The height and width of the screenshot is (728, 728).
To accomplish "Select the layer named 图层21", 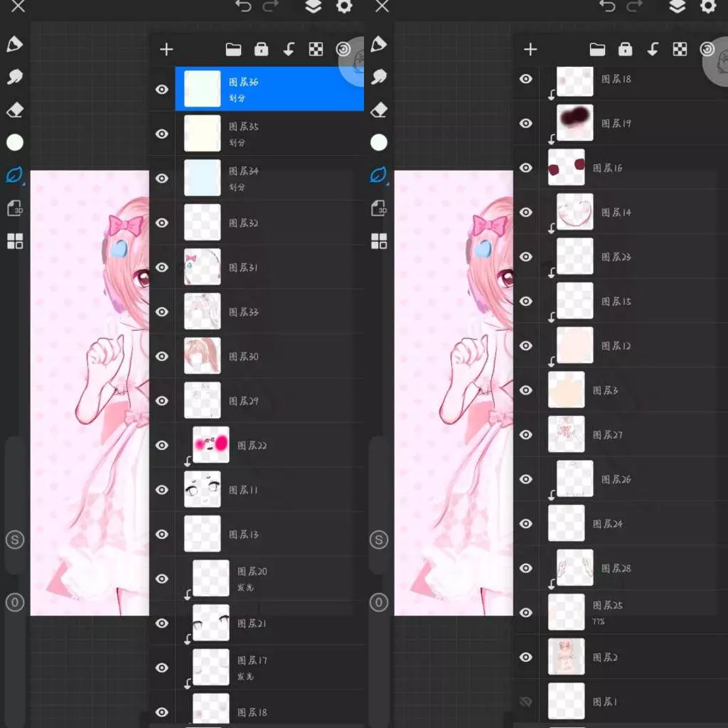I will (269, 623).
